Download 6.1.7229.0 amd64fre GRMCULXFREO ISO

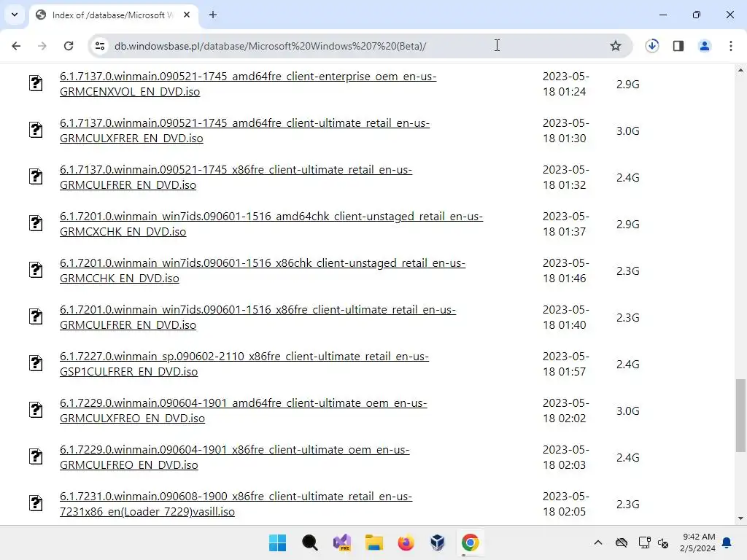[243, 411]
